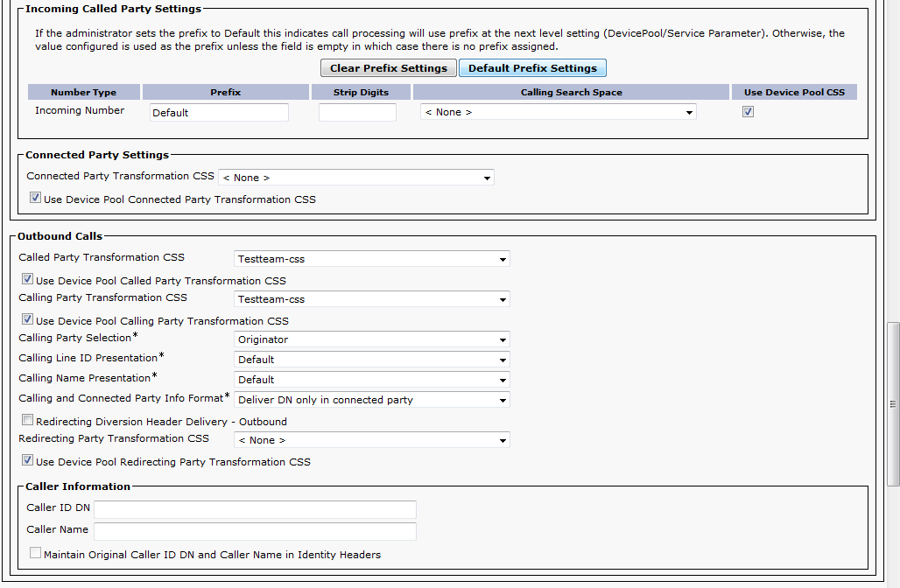This screenshot has width=900, height=588.
Task: Click the Strip Digits input field
Action: (357, 113)
